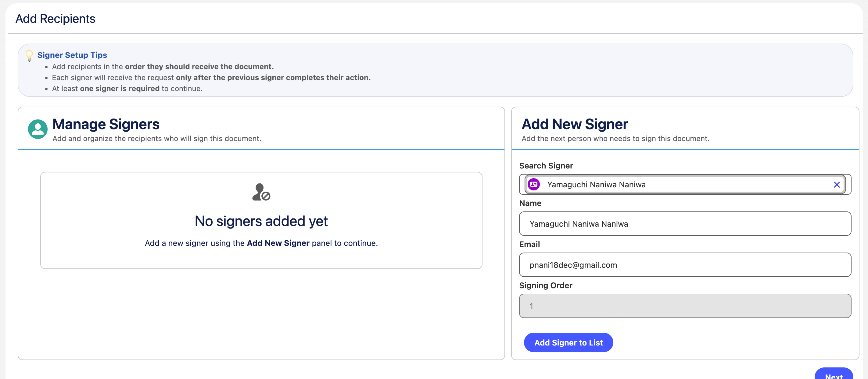Click the Manage Signers heading
This screenshot has height=379, width=868.
coord(106,124)
